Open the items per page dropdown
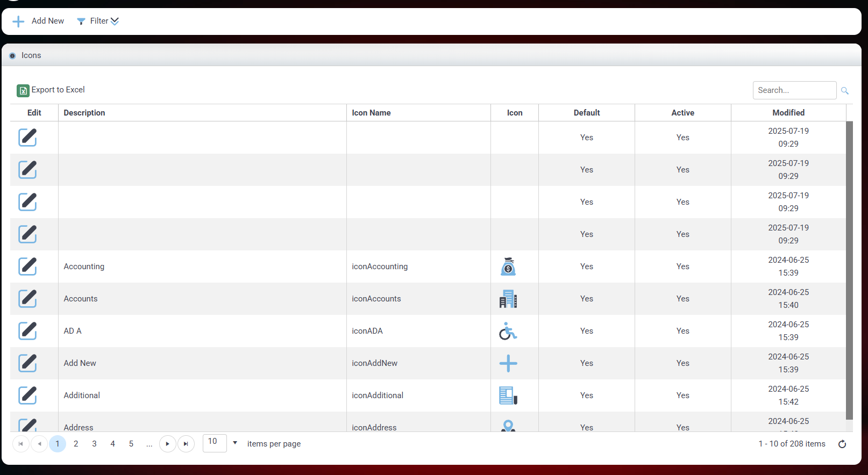 tap(235, 443)
